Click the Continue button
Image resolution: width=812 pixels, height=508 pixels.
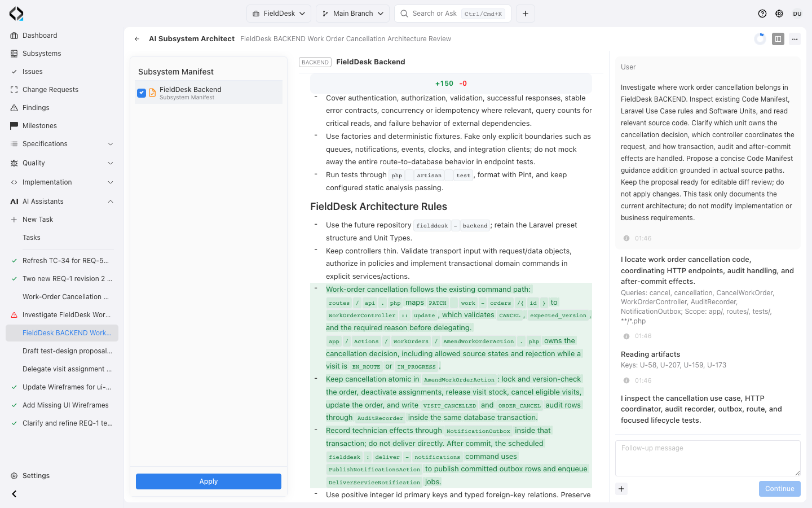pyautogui.click(x=779, y=489)
